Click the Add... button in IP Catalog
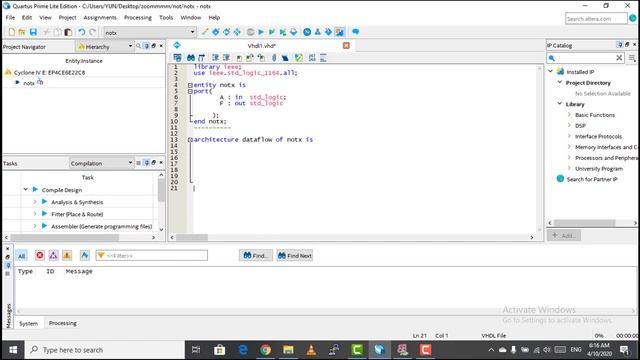Image resolution: width=640 pixels, height=360 pixels. (x=564, y=236)
